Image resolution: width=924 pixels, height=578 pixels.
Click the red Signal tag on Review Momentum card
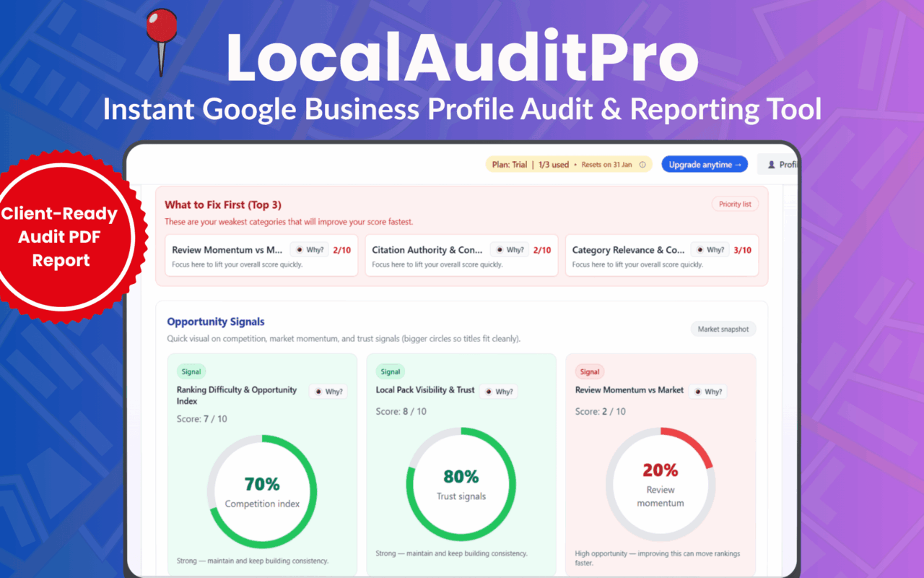point(590,372)
